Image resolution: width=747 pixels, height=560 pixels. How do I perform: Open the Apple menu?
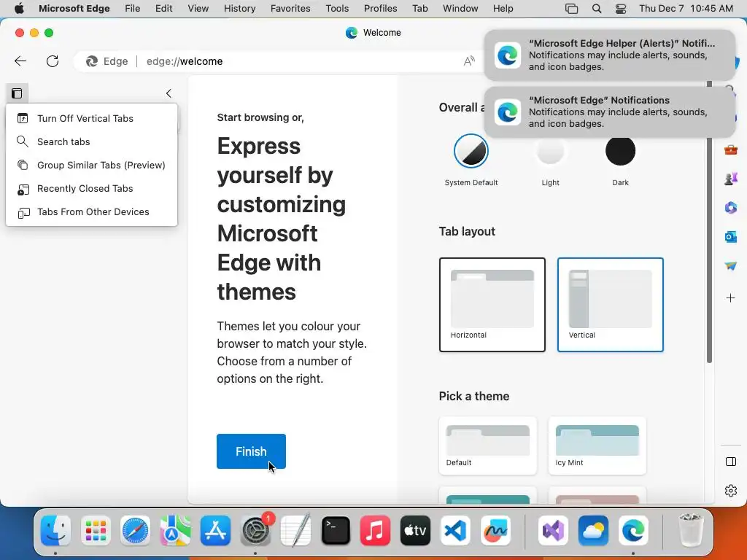coord(19,9)
